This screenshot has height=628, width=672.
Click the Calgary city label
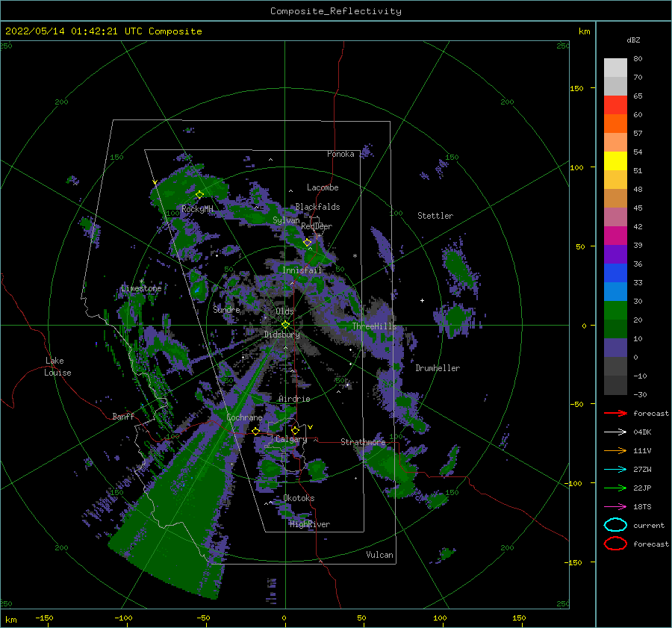point(291,439)
